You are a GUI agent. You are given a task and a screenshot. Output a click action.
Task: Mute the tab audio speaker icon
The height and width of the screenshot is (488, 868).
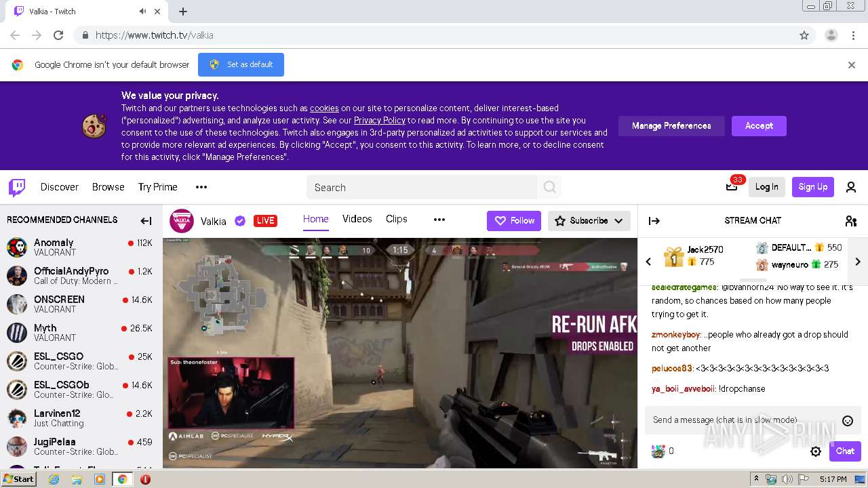point(142,12)
